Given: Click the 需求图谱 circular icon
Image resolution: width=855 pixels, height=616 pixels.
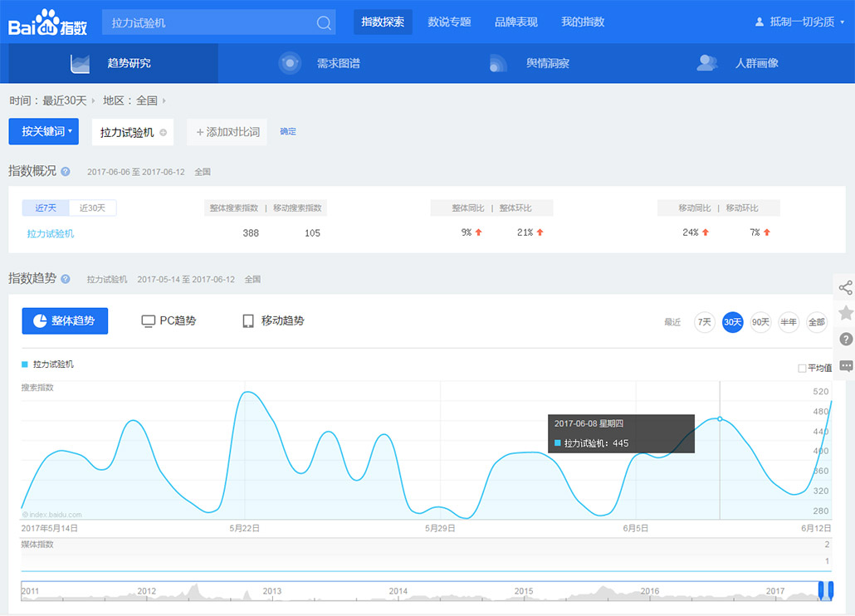Looking at the screenshot, I should 290,63.
